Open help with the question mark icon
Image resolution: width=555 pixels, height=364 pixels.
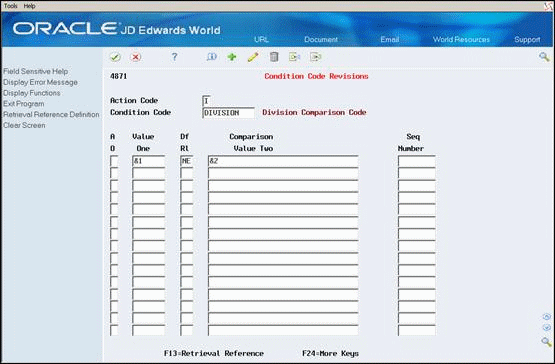[x=174, y=57]
